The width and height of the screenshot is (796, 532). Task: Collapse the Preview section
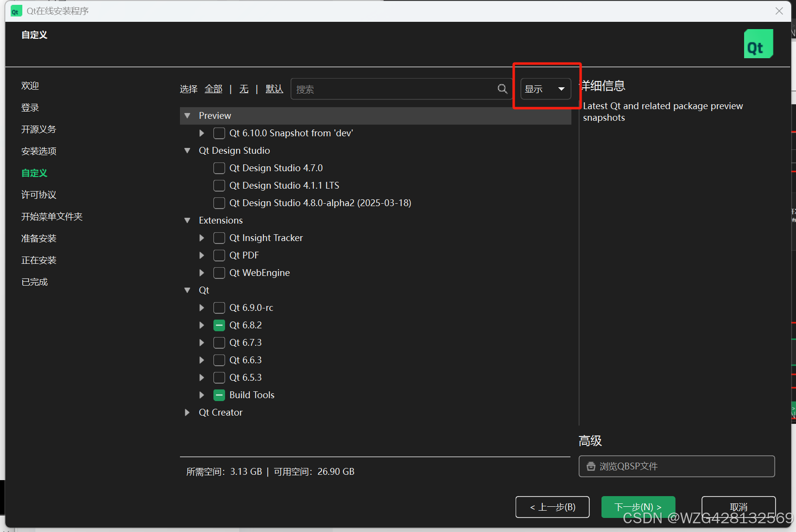pyautogui.click(x=187, y=115)
